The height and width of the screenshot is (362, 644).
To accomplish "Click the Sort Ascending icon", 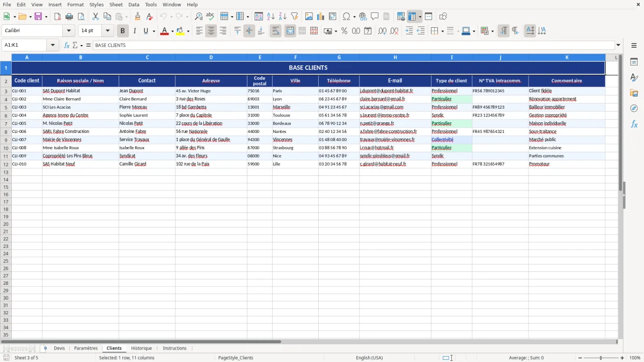I will tap(271, 17).
